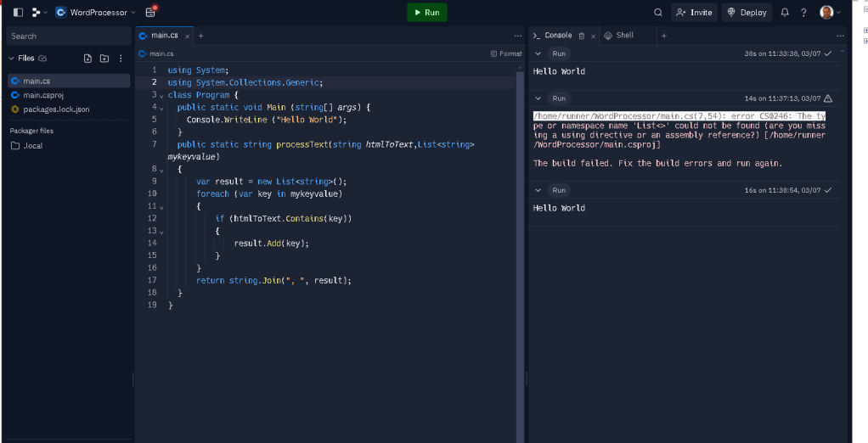Click processText method name in code
The width and height of the screenshot is (868, 443).
(x=302, y=144)
